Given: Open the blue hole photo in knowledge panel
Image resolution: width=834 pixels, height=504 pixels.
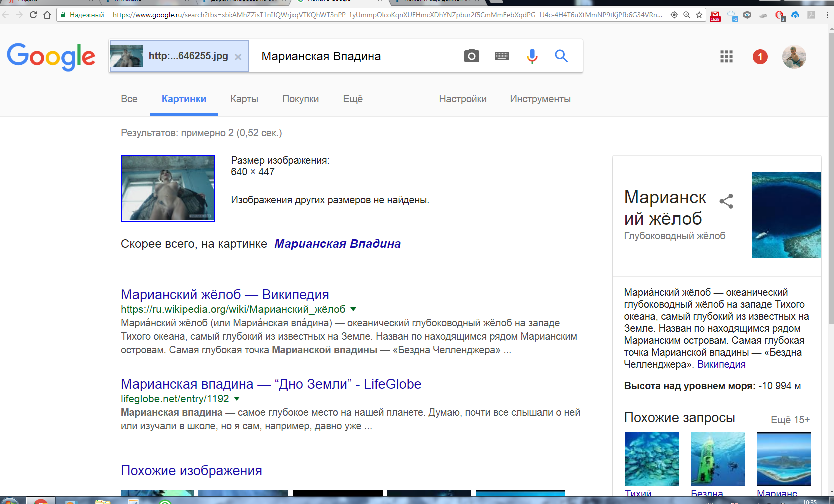Looking at the screenshot, I should coord(786,215).
